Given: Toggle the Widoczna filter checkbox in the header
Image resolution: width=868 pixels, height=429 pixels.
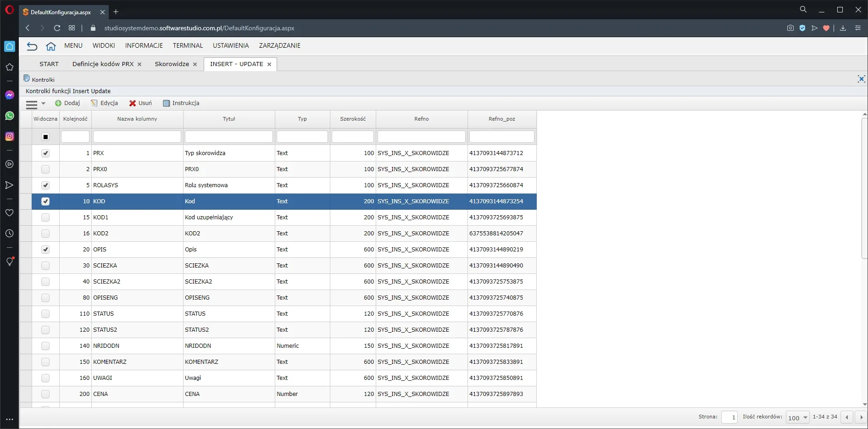Looking at the screenshot, I should 45,137.
